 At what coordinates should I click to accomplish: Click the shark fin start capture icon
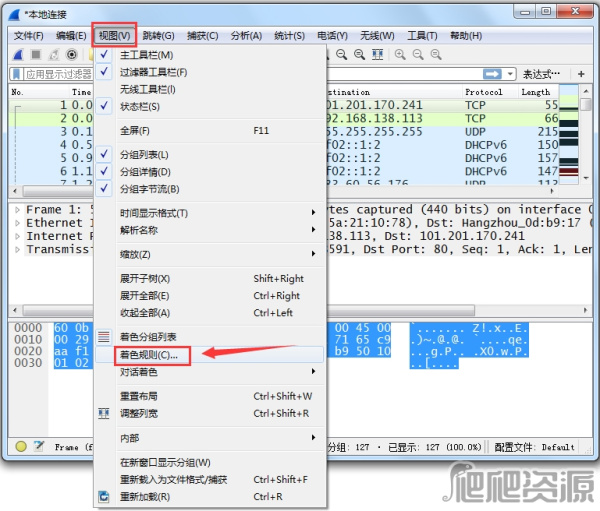coord(18,55)
